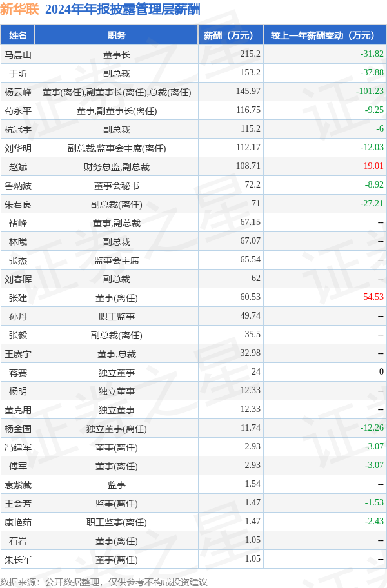Click the name 刘华明
The image size is (387, 588).
[x=18, y=148]
